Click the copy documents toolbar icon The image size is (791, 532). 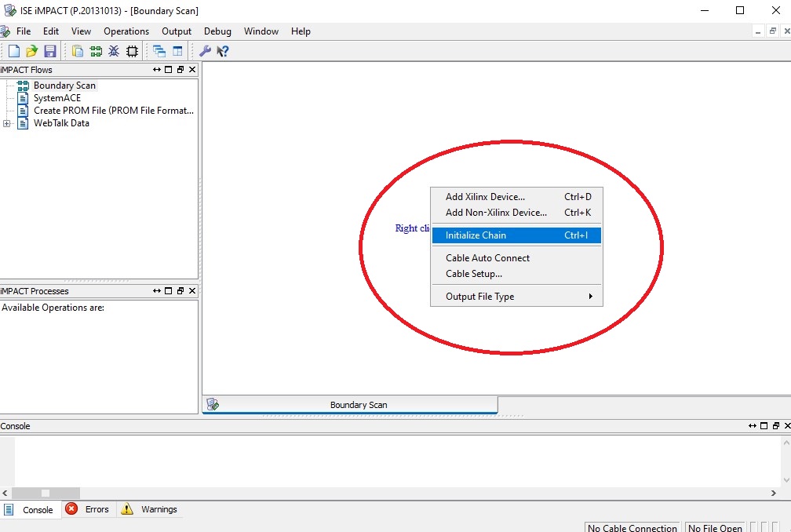78,51
